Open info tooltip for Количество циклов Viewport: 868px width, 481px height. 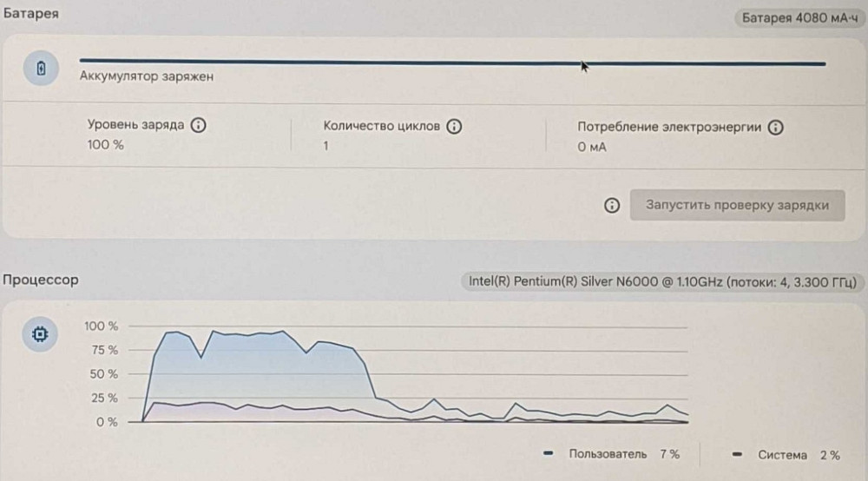coord(454,126)
